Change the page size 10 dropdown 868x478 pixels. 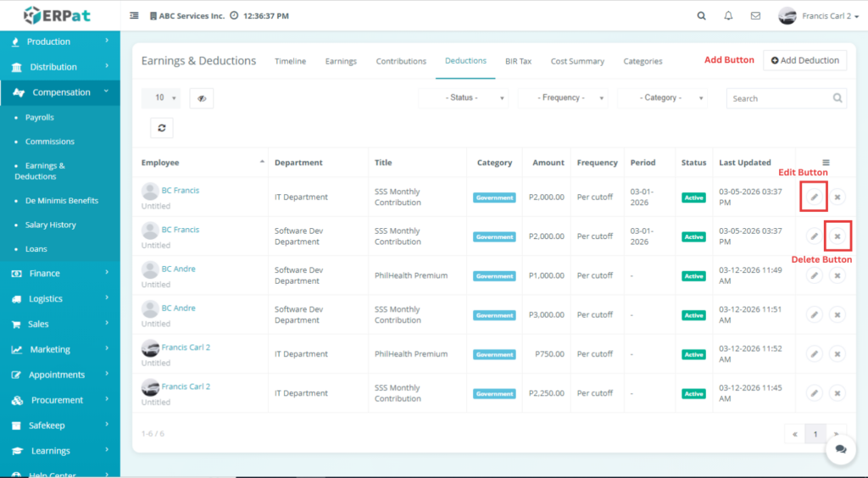(160, 98)
